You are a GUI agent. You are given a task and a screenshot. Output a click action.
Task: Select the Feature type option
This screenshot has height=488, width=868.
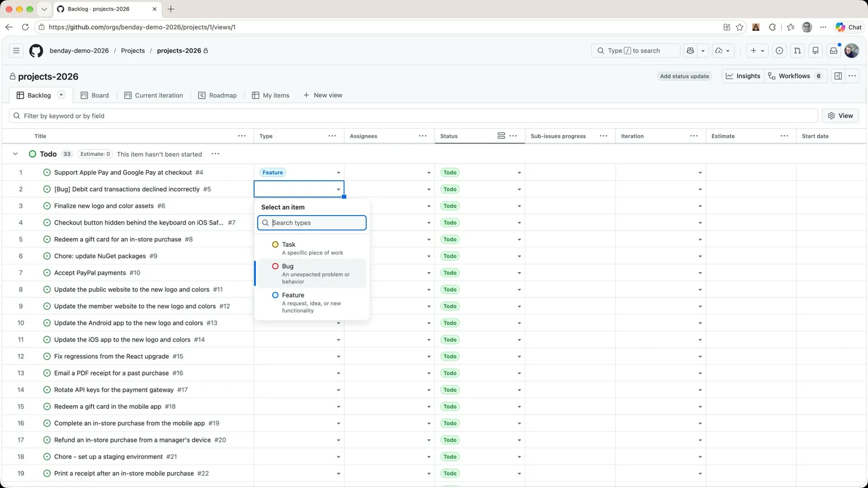pos(312,302)
